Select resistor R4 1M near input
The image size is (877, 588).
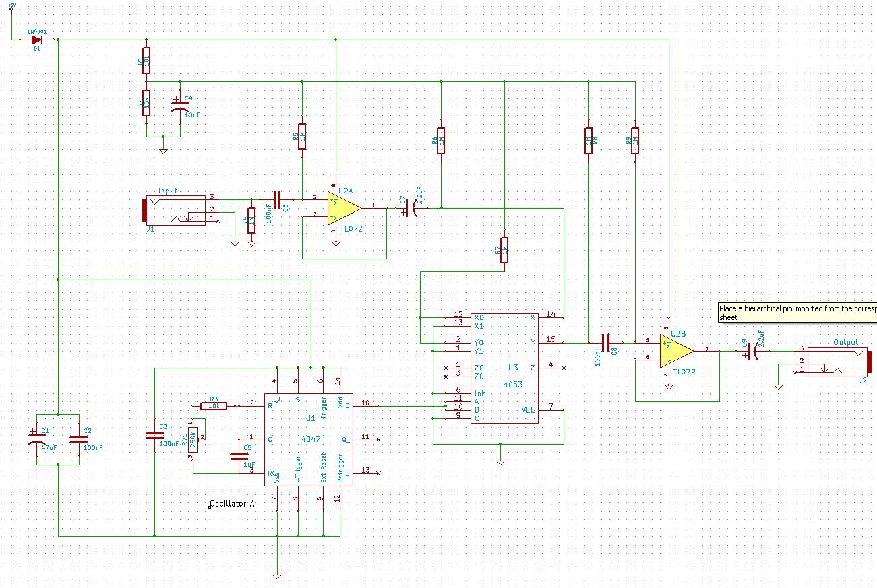pos(251,220)
